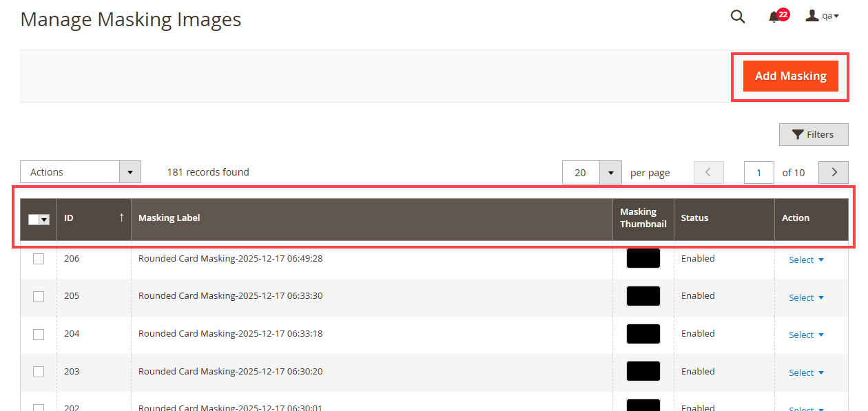Viewport: 868px width, 411px height.
Task: Click thumbnail for masking 206
Action: tap(643, 259)
